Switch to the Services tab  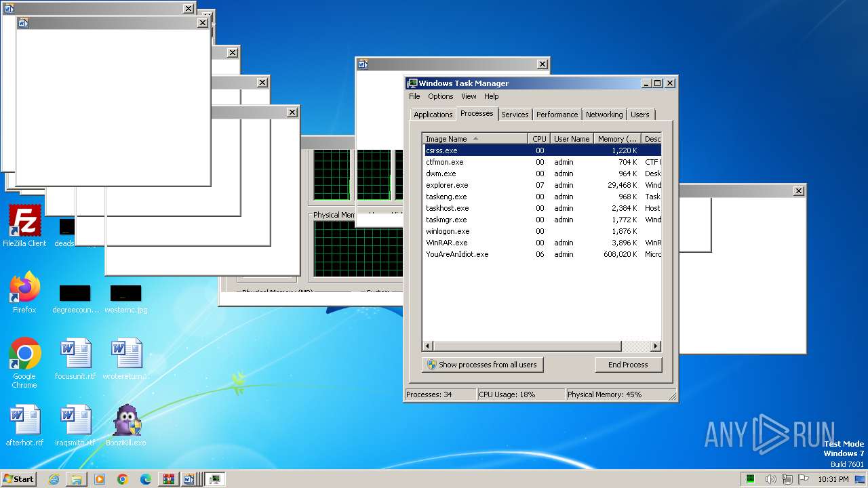tap(515, 115)
